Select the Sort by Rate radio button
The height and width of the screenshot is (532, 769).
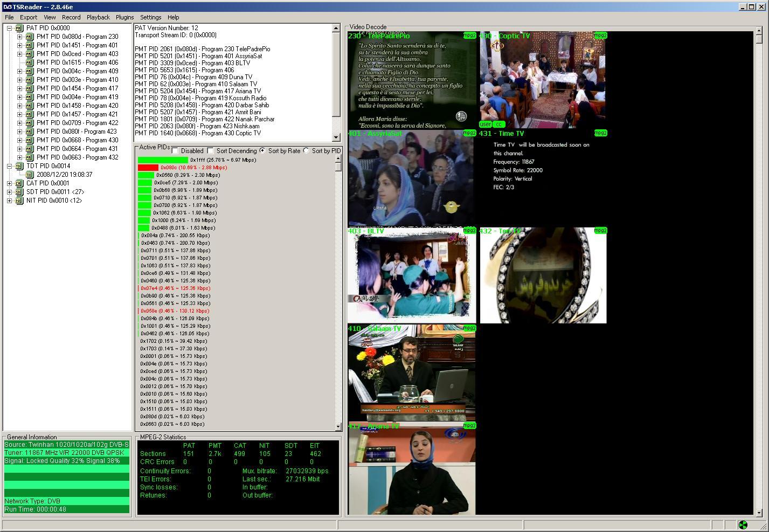262,151
